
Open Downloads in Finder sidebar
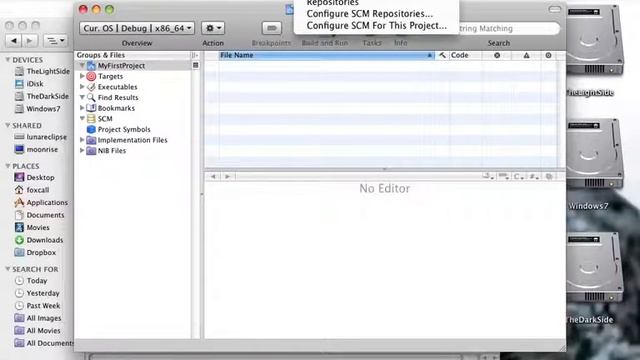tap(39, 240)
